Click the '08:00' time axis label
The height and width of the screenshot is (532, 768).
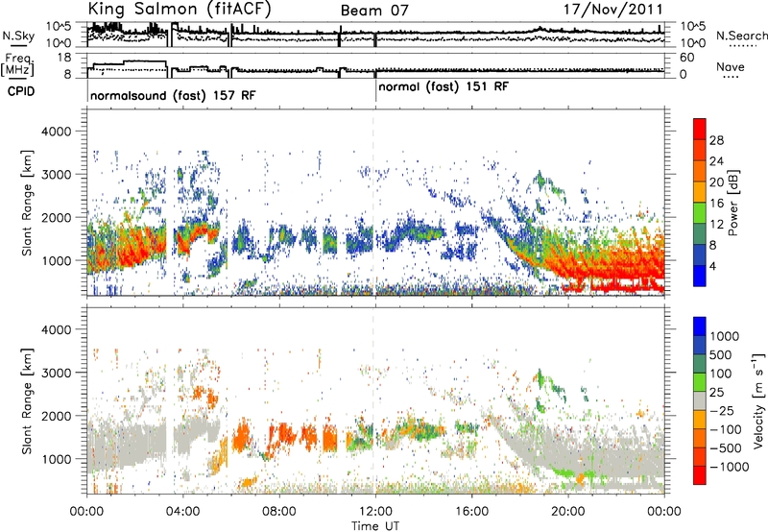coord(279,512)
